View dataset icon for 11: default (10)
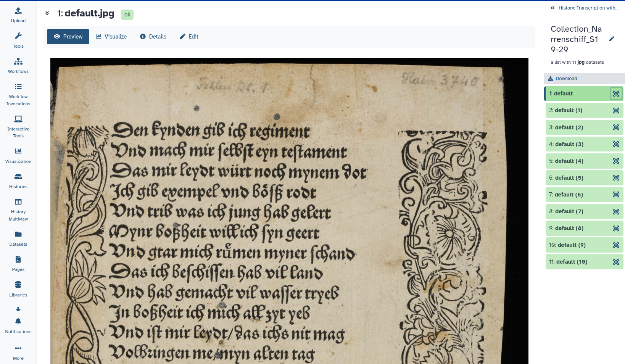Screen dimensions: 625x364 pyautogui.click(x=616, y=262)
